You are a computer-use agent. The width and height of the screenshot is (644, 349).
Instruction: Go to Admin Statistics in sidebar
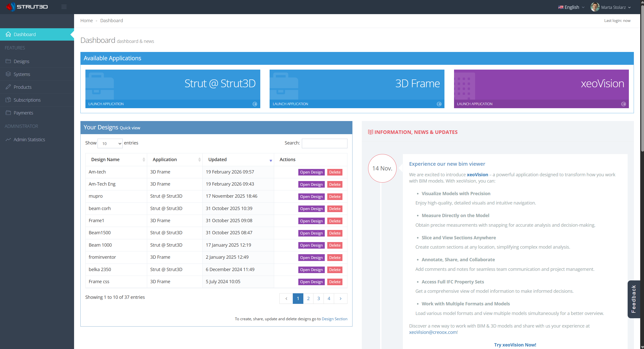point(29,139)
